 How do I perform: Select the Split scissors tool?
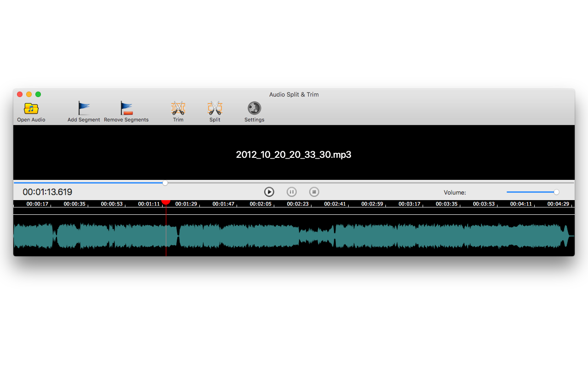coord(215,109)
